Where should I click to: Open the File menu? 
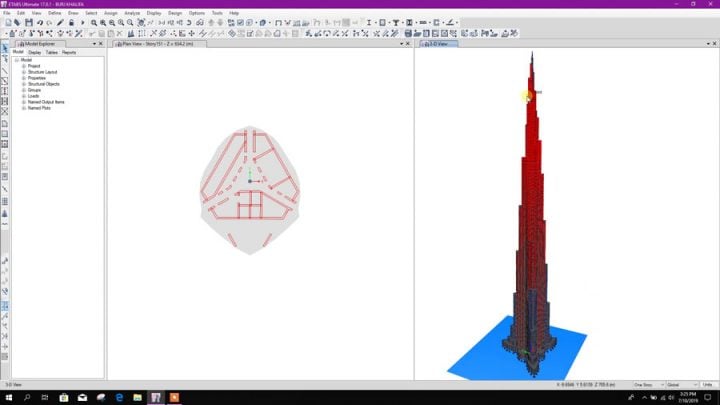pos(7,13)
